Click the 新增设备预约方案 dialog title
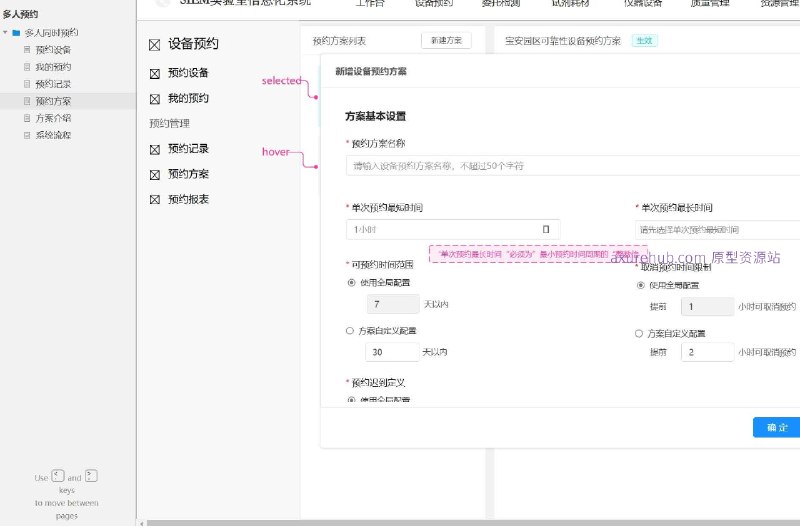Screen dimensions: 800x526 [371, 71]
